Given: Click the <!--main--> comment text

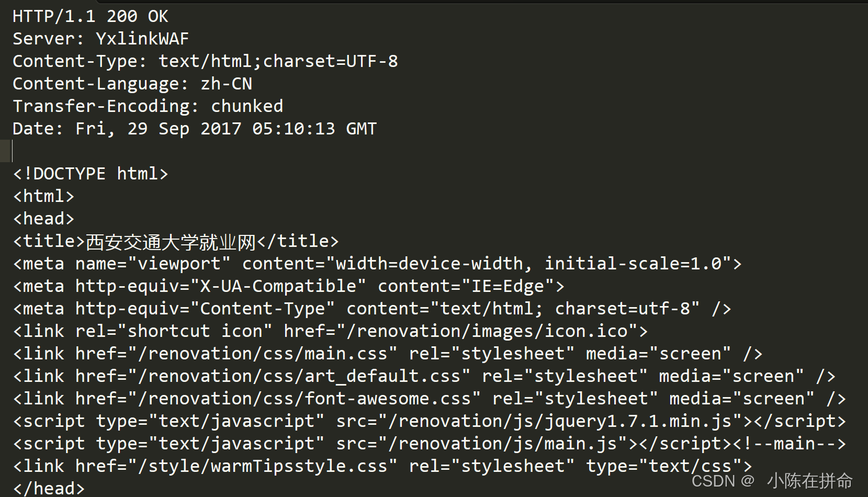Looking at the screenshot, I should [x=789, y=444].
